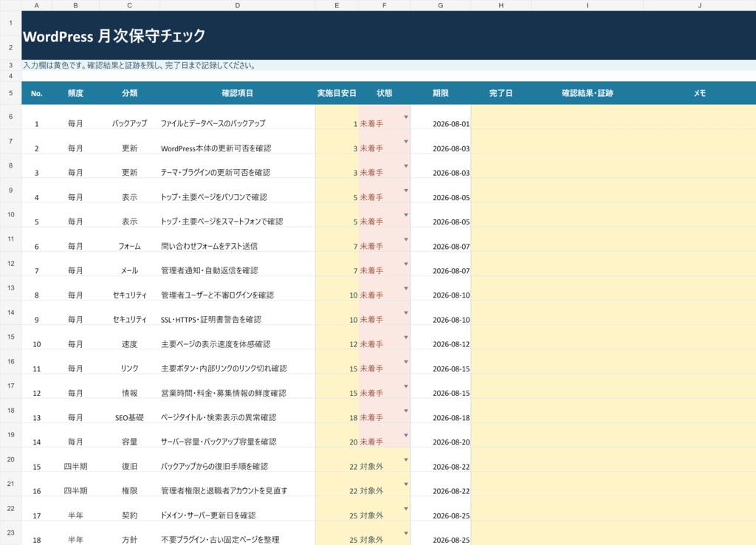The height and width of the screenshot is (545, 756).
Task: Click the 方針 category cell
Action: (x=130, y=533)
